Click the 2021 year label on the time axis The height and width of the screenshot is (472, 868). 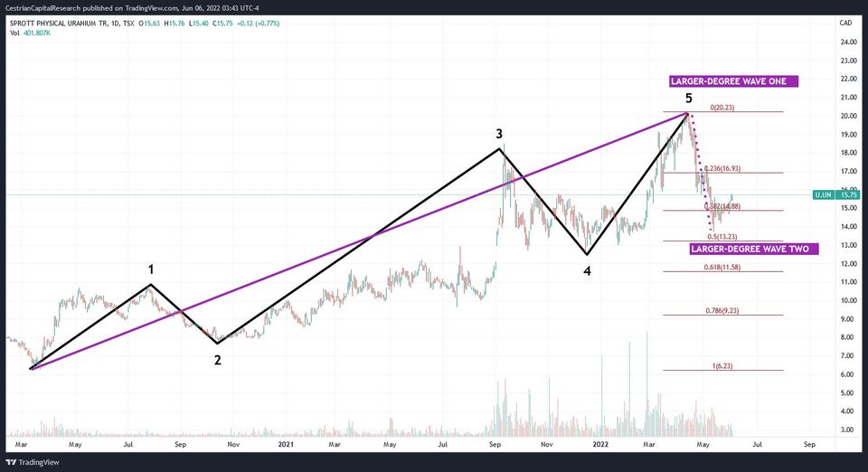pyautogui.click(x=286, y=444)
